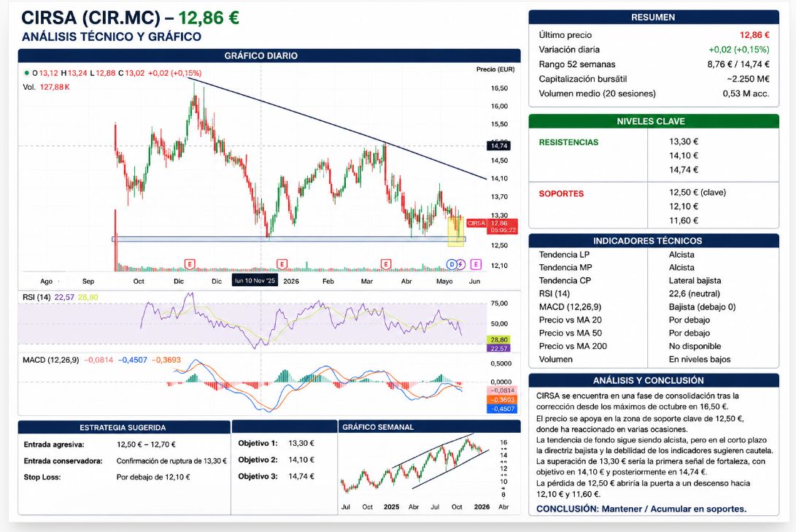Click 'Por debajo' in the Precio vs MA 50 row

click(689, 333)
